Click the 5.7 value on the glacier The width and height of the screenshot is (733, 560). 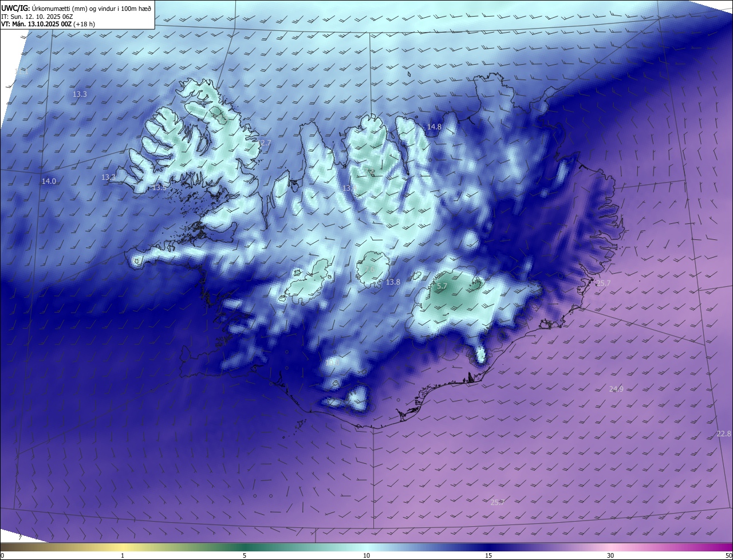(x=442, y=286)
